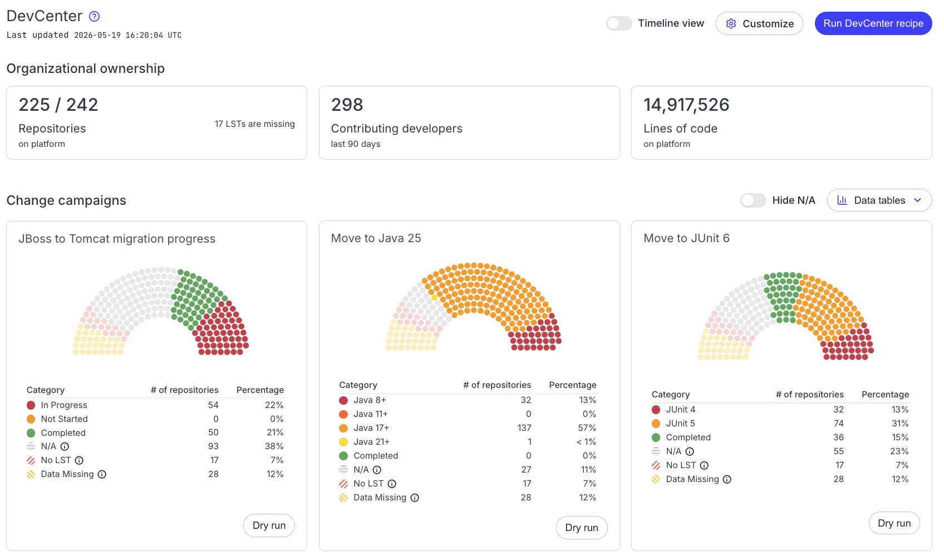Click the Completed row in Java 25 table

click(469, 456)
